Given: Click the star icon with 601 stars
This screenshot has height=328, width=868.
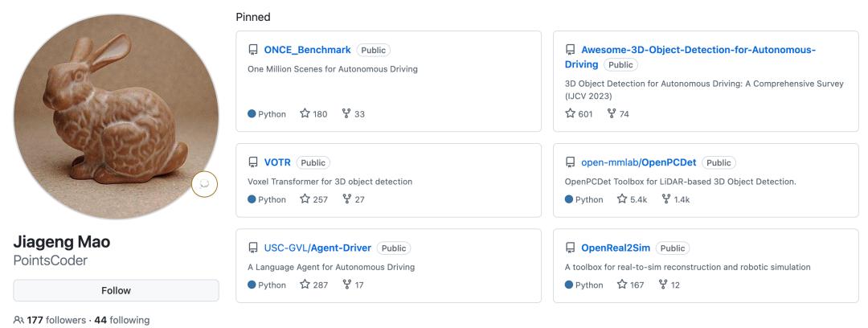Looking at the screenshot, I should 570,114.
